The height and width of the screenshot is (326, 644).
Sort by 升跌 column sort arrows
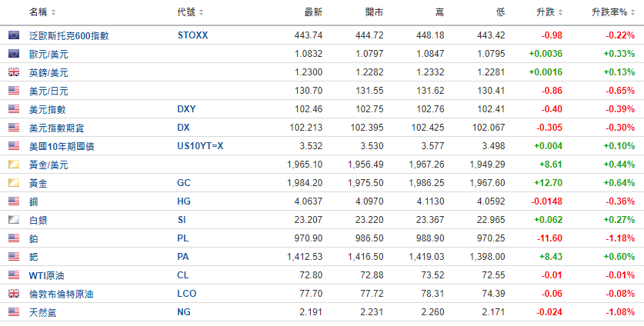(561, 13)
